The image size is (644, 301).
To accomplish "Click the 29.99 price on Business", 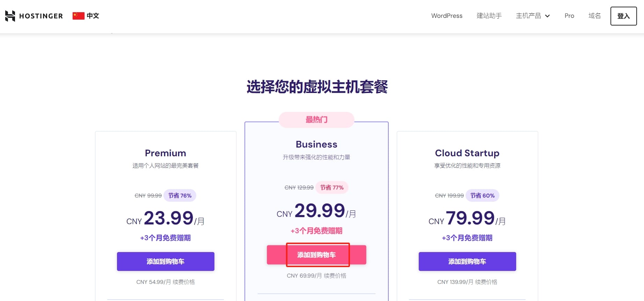I will [320, 210].
